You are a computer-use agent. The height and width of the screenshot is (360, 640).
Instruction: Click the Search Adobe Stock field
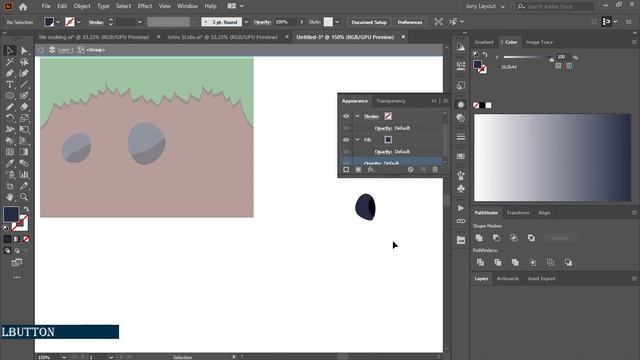point(555,7)
